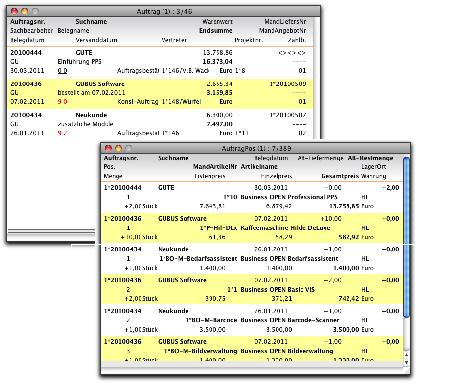Click the Artikelname column header
Viewport: 454px width, 386px height.
(259, 167)
